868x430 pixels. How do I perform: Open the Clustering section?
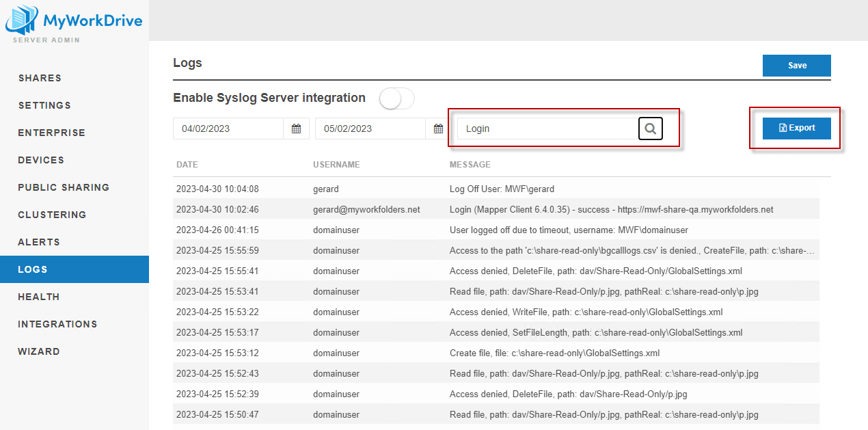tap(52, 215)
